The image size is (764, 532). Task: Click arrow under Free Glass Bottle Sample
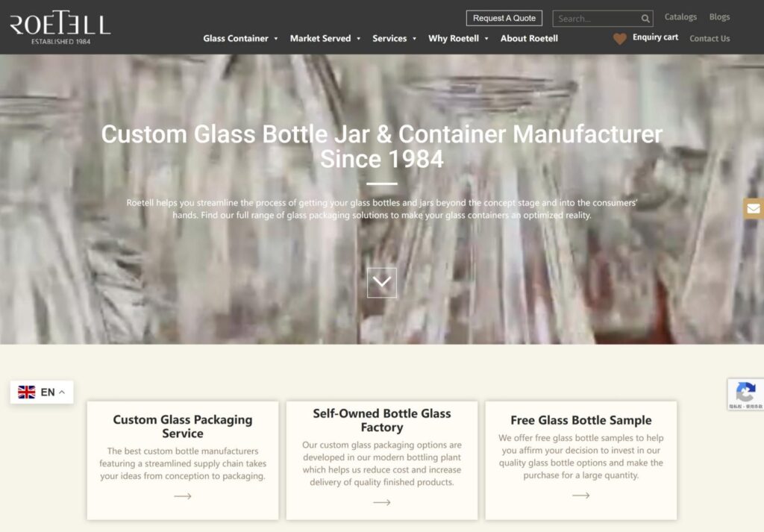pos(580,495)
